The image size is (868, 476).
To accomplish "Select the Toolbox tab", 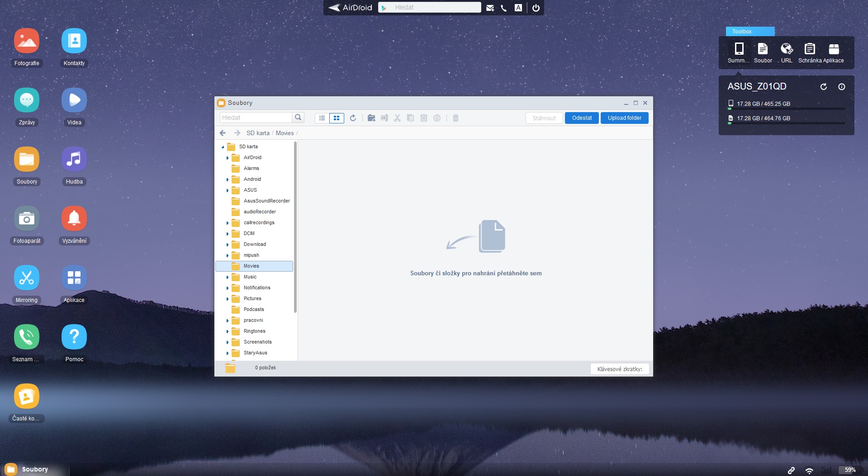I will [x=750, y=32].
